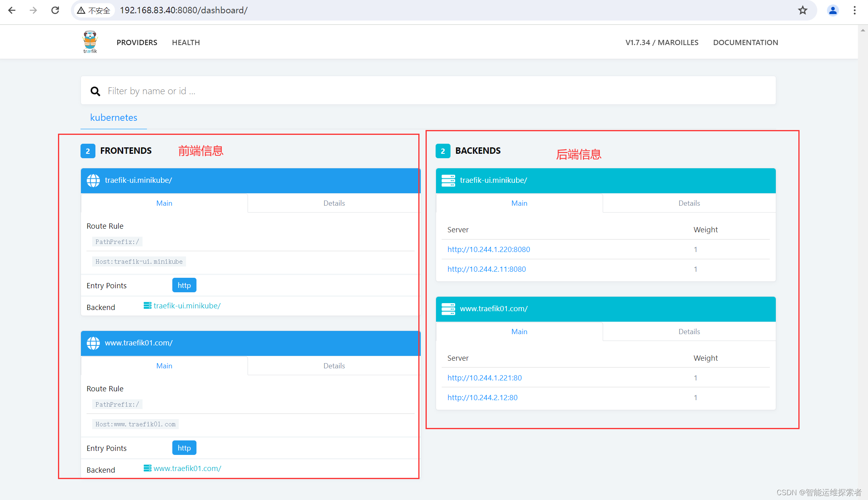
Task: Open server link http://10.244.2.12:80
Action: coord(482,398)
